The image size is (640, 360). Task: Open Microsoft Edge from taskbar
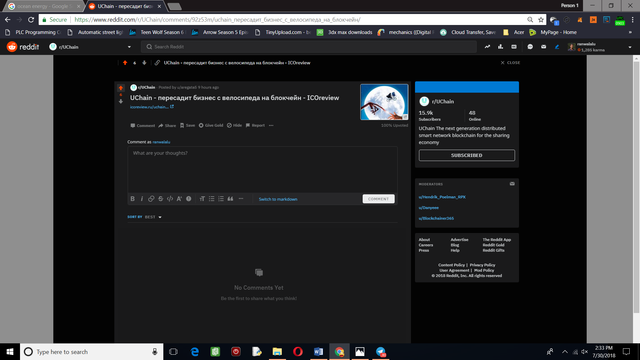click(195, 351)
